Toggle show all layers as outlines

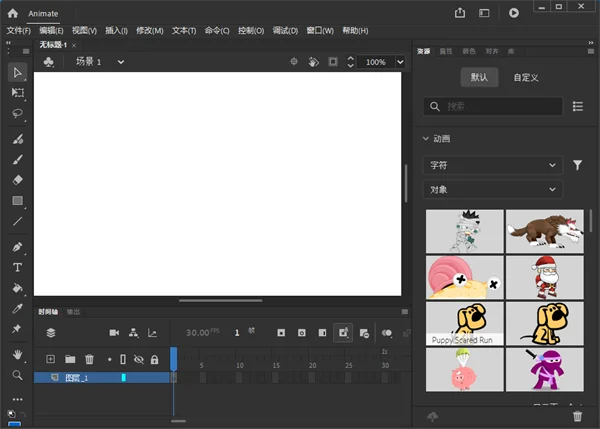point(123,359)
